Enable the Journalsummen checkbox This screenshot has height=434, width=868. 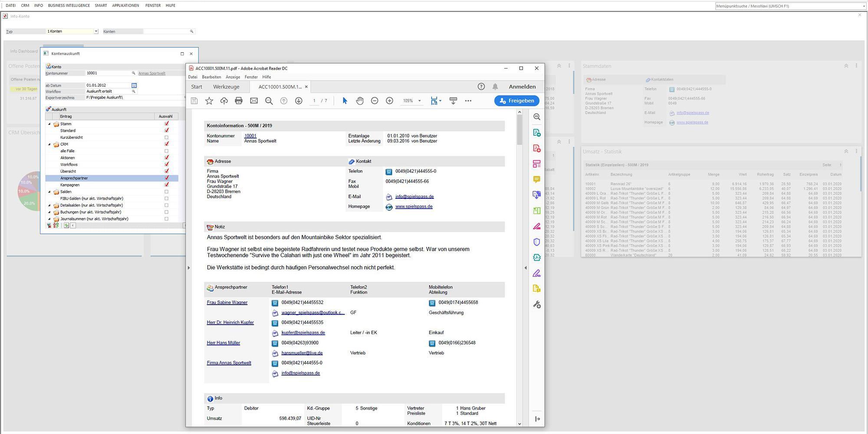pyautogui.click(x=166, y=219)
